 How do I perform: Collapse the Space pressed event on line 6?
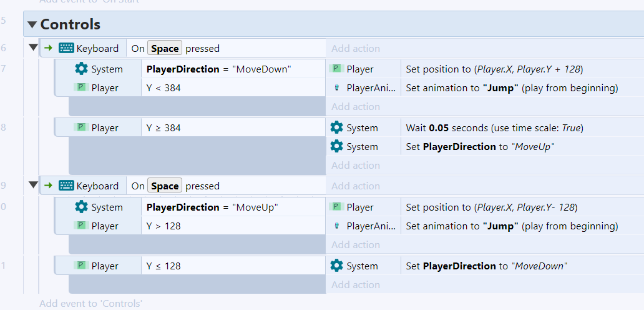[33, 48]
